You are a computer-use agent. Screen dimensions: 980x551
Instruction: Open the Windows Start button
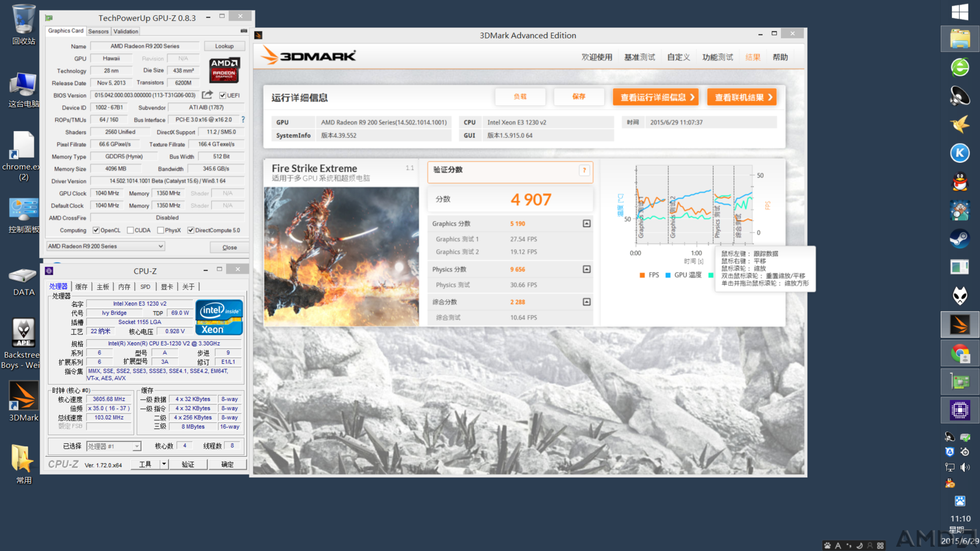click(960, 12)
